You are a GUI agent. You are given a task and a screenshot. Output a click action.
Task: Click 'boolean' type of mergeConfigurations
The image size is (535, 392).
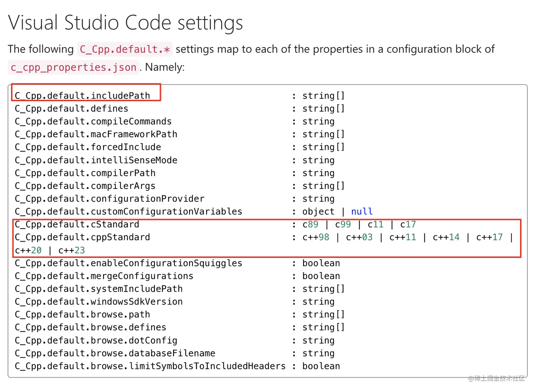point(321,276)
